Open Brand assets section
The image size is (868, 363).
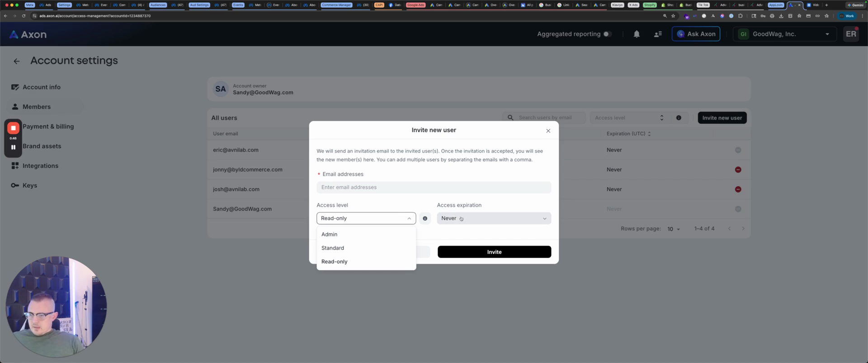(x=42, y=146)
